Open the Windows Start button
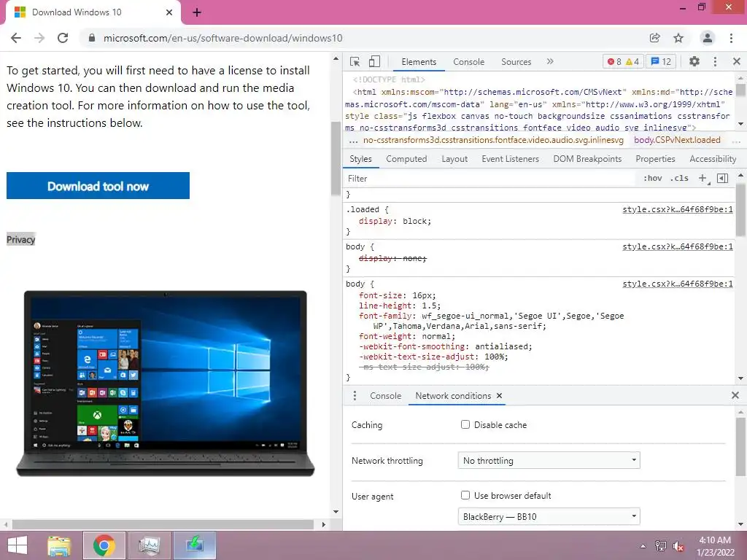Image resolution: width=747 pixels, height=560 pixels. tap(18, 545)
